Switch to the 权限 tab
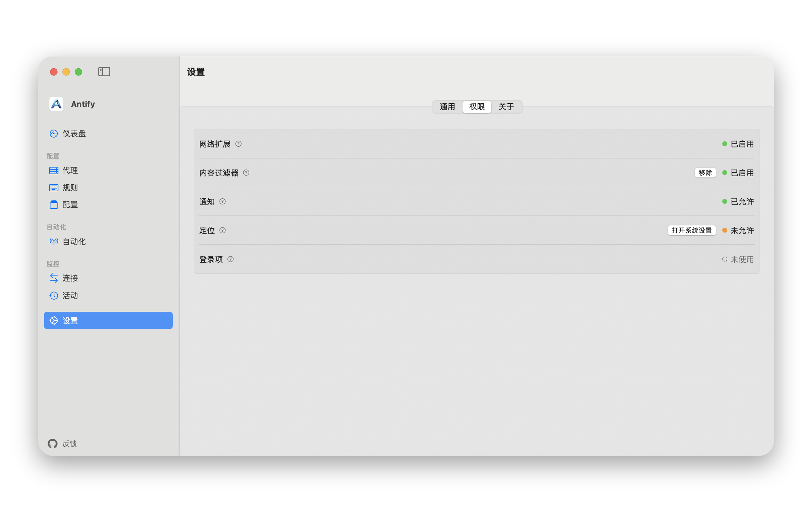Image resolution: width=812 pixels, height=512 pixels. pos(477,107)
